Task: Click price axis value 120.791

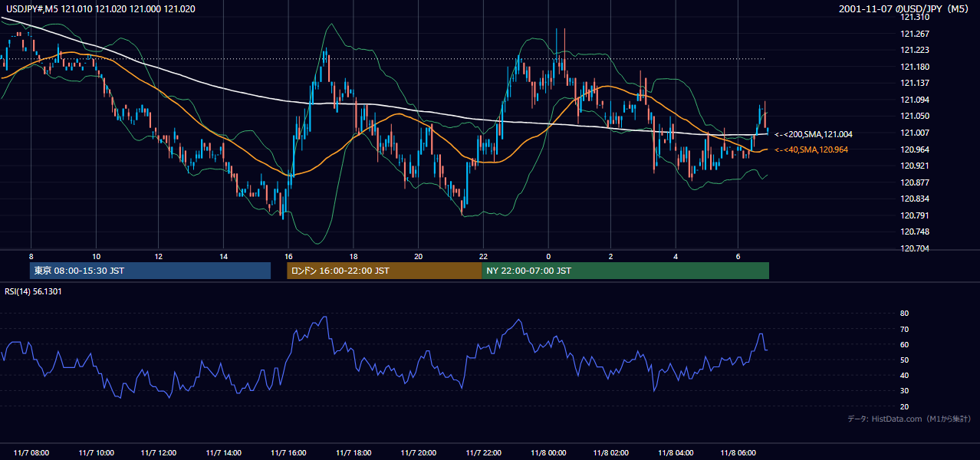Action: pos(914,215)
